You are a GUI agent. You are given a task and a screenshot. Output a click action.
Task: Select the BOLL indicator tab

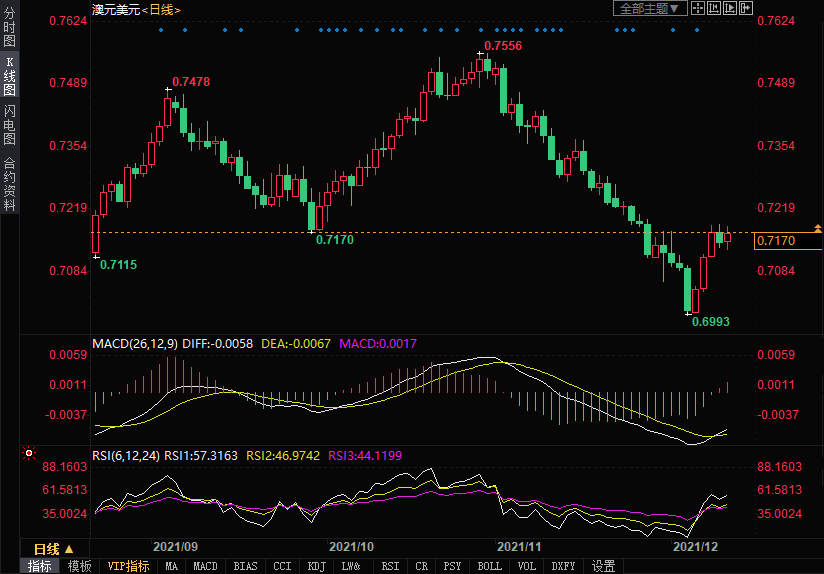tap(489, 566)
